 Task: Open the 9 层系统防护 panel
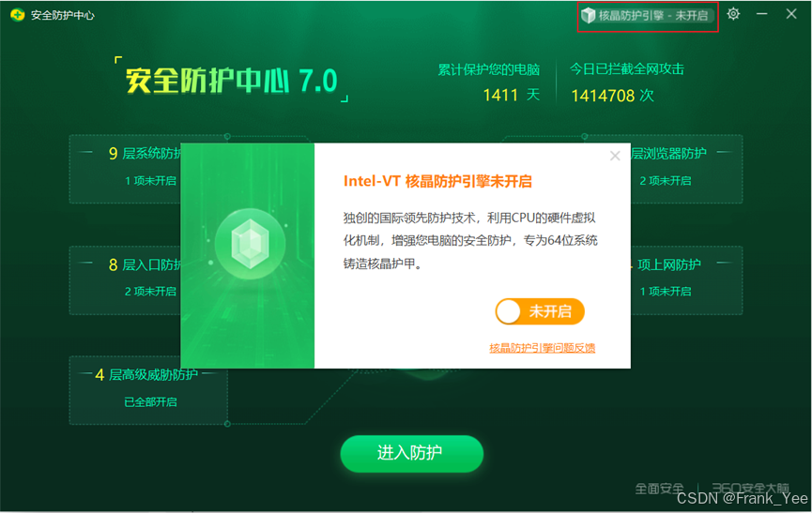point(125,169)
